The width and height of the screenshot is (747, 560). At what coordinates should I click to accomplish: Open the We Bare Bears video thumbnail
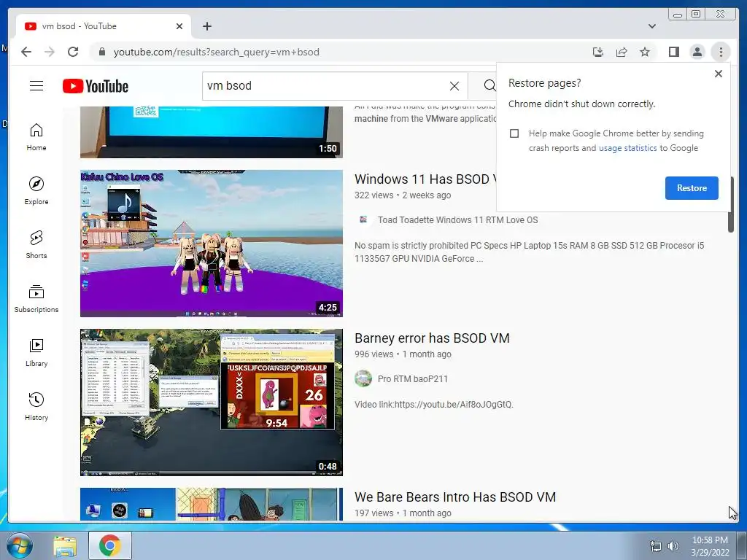click(x=211, y=505)
